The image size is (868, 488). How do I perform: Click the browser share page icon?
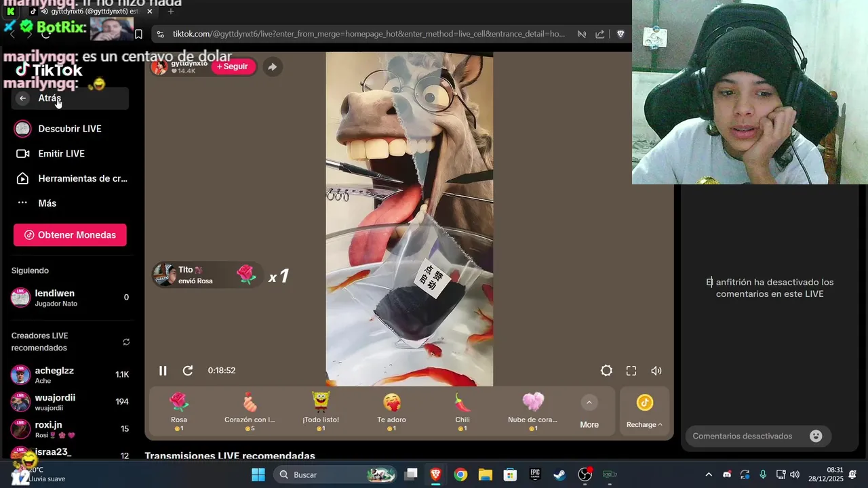600,34
